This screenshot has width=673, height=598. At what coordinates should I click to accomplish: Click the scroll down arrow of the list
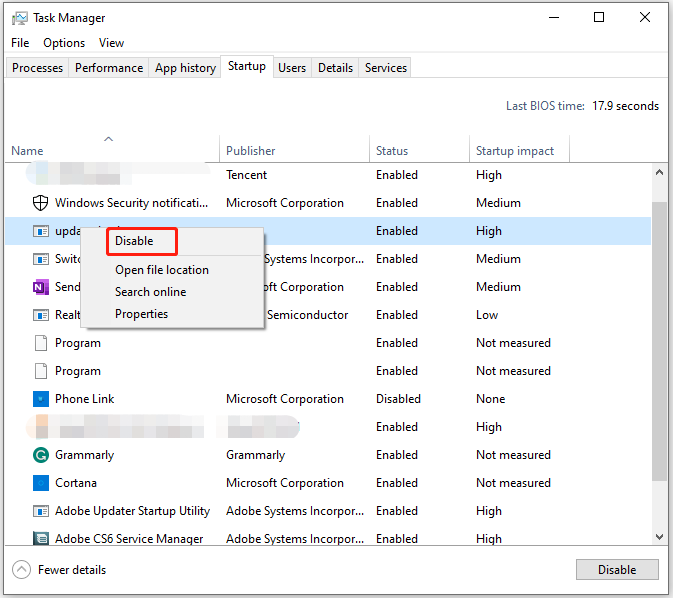click(659, 537)
